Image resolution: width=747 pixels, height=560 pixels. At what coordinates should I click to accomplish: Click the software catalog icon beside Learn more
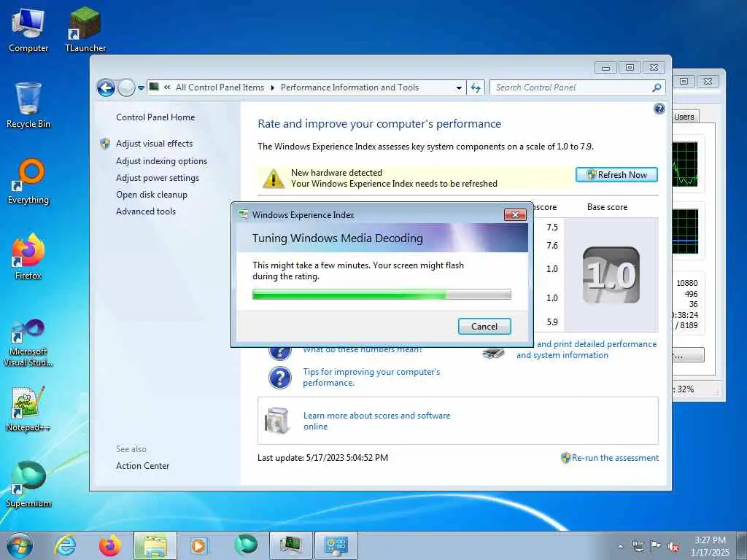tap(278, 421)
